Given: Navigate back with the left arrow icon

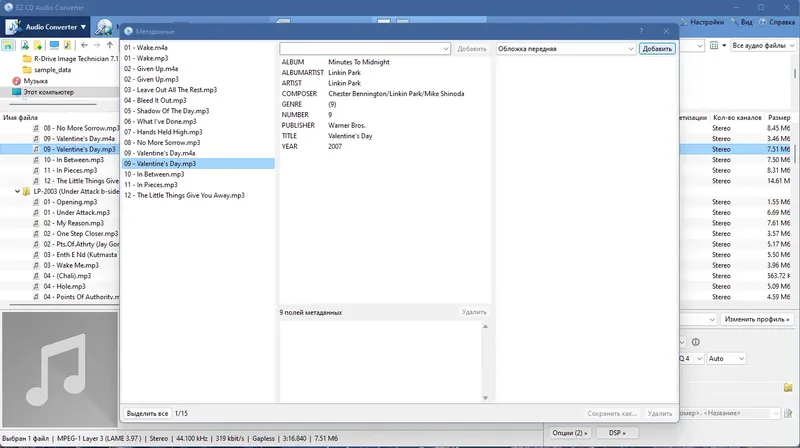Looking at the screenshot, I should (x=84, y=45).
